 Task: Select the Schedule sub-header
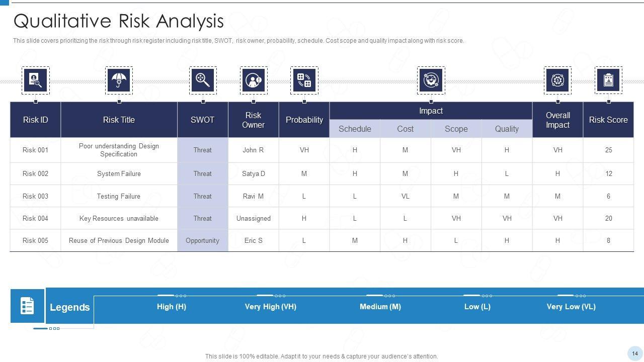[x=355, y=129]
